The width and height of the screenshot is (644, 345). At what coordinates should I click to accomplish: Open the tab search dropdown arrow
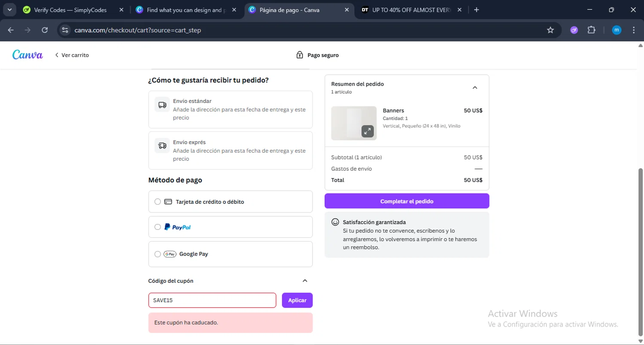[x=9, y=10]
